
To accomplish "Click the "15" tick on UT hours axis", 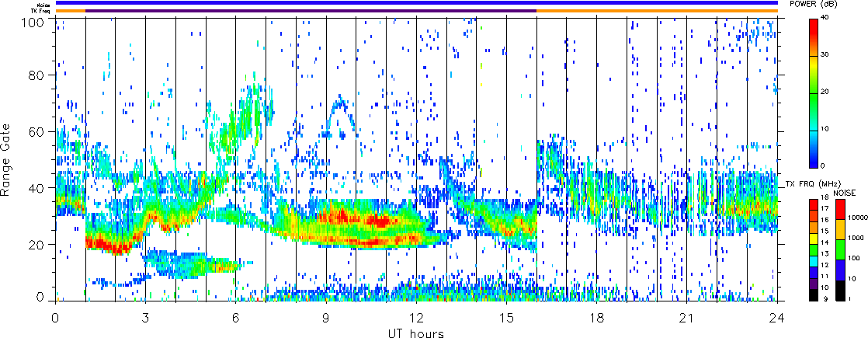I will click(x=506, y=316).
